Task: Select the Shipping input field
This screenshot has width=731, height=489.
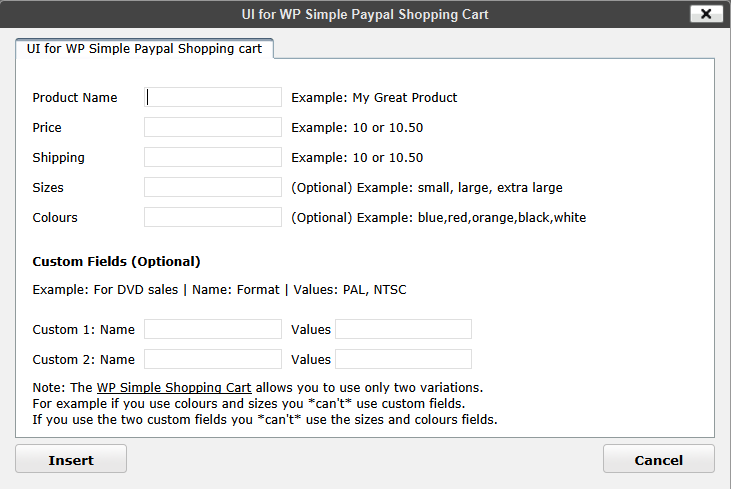Action: (x=213, y=157)
